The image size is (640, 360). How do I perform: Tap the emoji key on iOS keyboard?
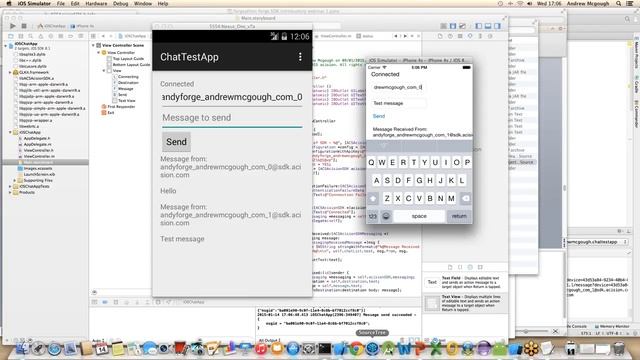coord(386,216)
